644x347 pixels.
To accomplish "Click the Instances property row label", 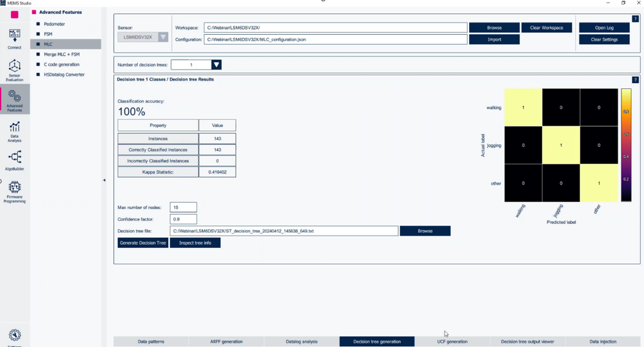I will (158, 139).
